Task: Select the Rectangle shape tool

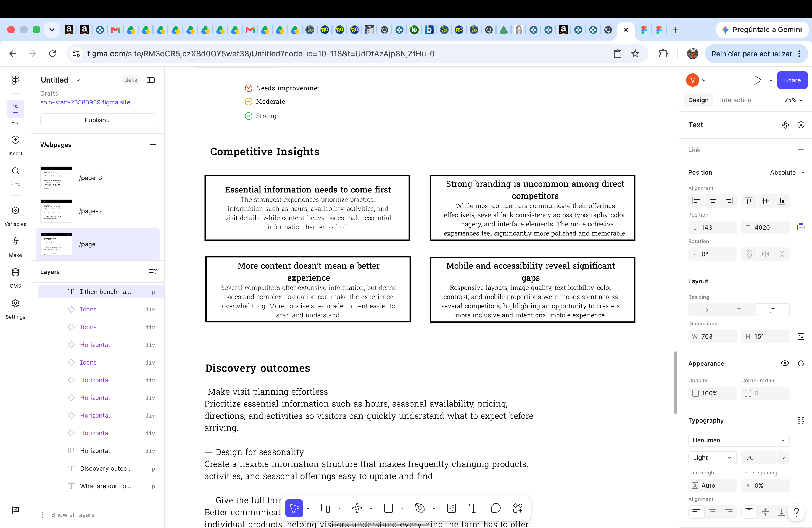Action: click(389, 508)
